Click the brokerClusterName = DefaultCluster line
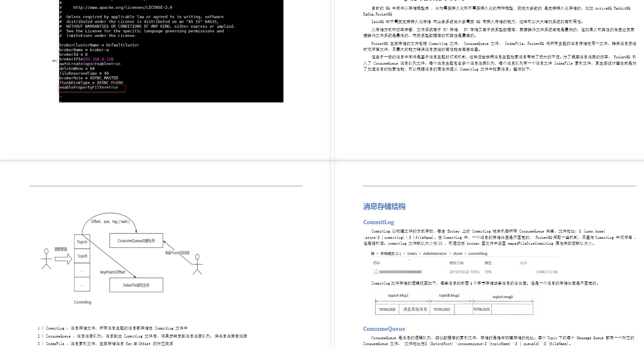Viewport: 644px width, 348px height. click(99, 45)
